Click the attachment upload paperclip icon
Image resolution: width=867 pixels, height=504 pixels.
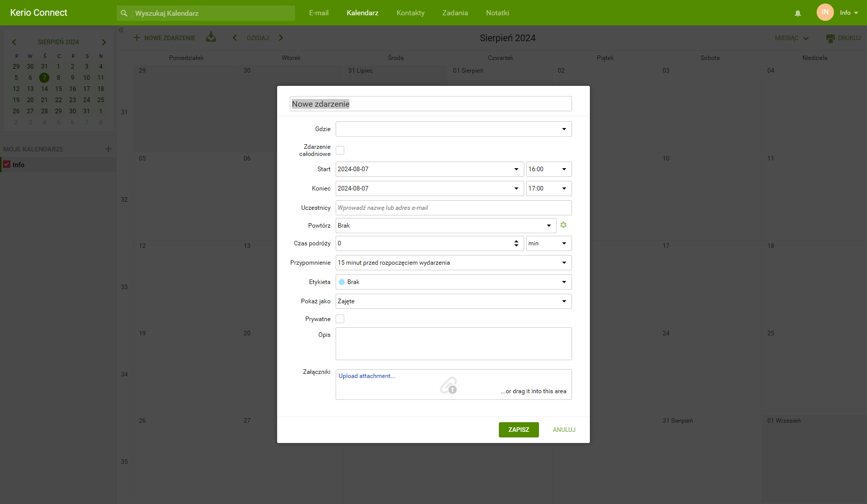(x=449, y=386)
